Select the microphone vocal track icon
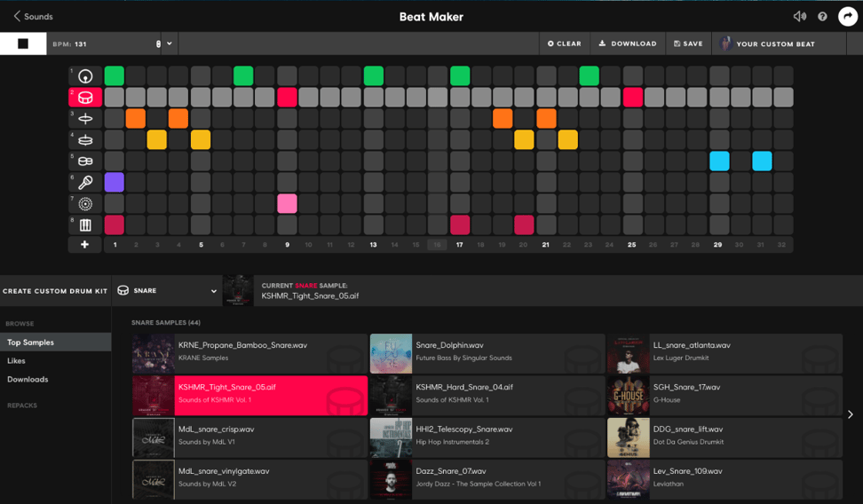Viewport: 863px width, 504px height. pyautogui.click(x=85, y=183)
